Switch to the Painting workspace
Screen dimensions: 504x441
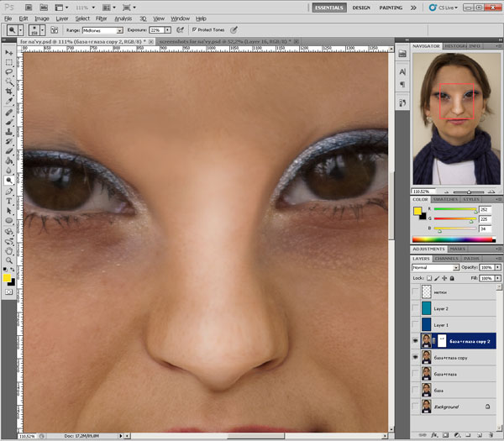[391, 7]
